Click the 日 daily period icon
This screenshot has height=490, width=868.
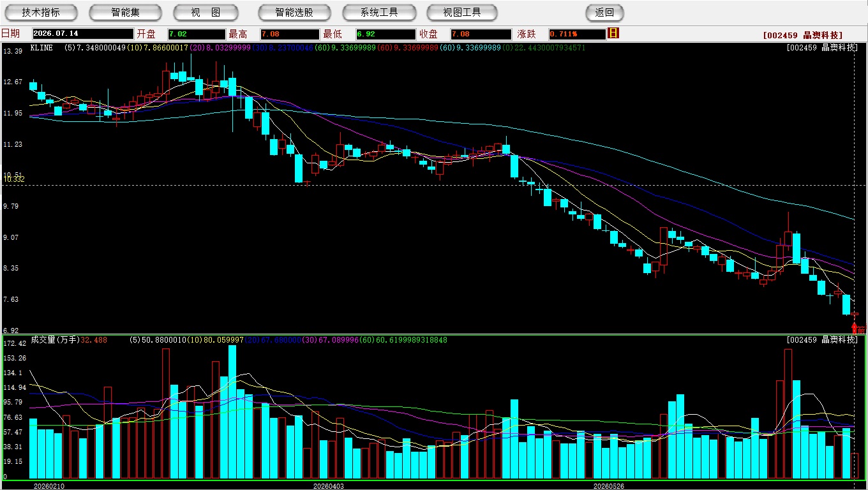tap(613, 33)
